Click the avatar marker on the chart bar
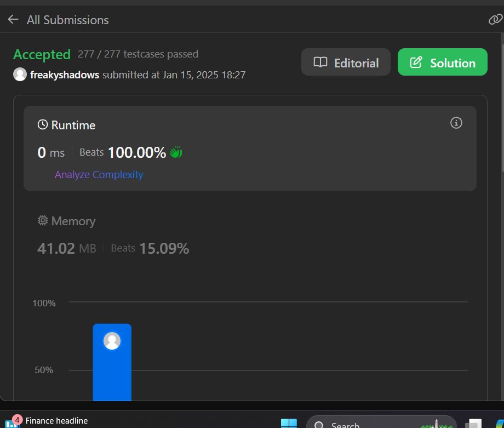 (x=112, y=341)
